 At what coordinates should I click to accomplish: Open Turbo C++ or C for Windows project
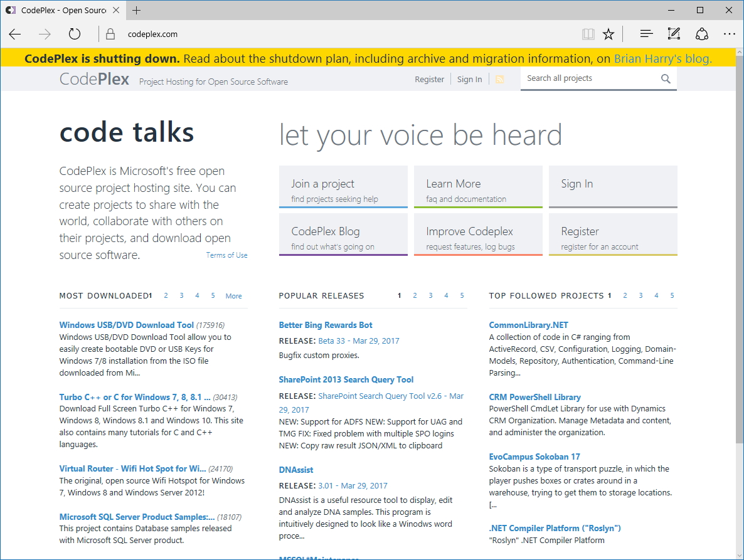coord(135,397)
